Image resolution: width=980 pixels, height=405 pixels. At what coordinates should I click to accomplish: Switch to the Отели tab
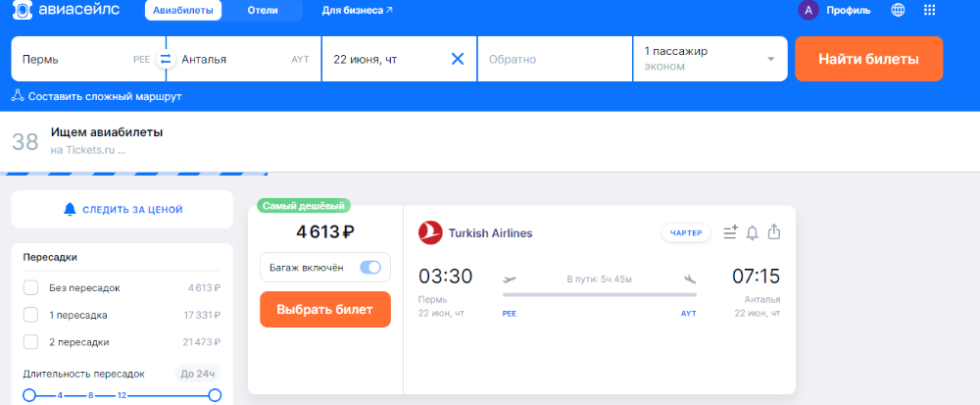click(x=263, y=10)
